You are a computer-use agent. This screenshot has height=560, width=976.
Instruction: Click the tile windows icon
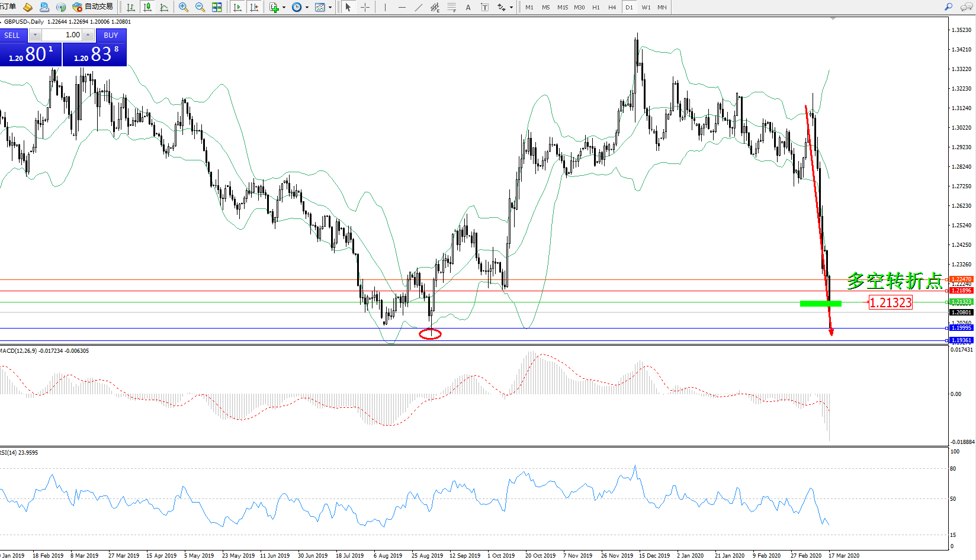(217, 7)
